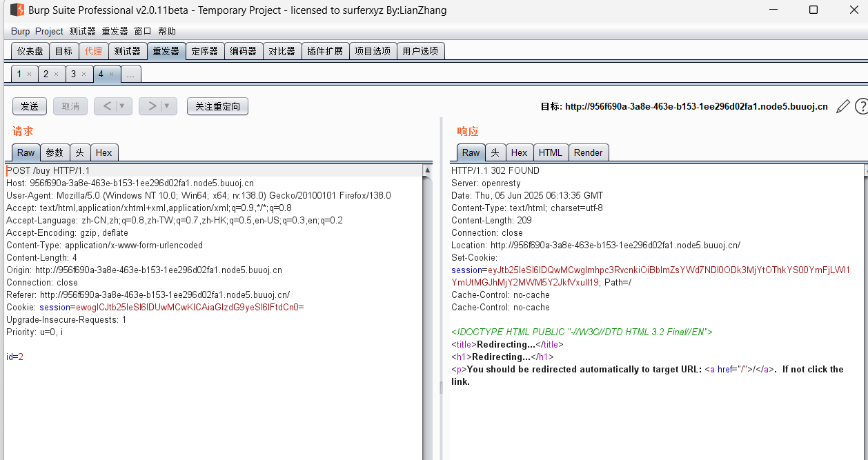Click the 目标 target URL label
This screenshot has height=460, width=868.
tap(684, 106)
